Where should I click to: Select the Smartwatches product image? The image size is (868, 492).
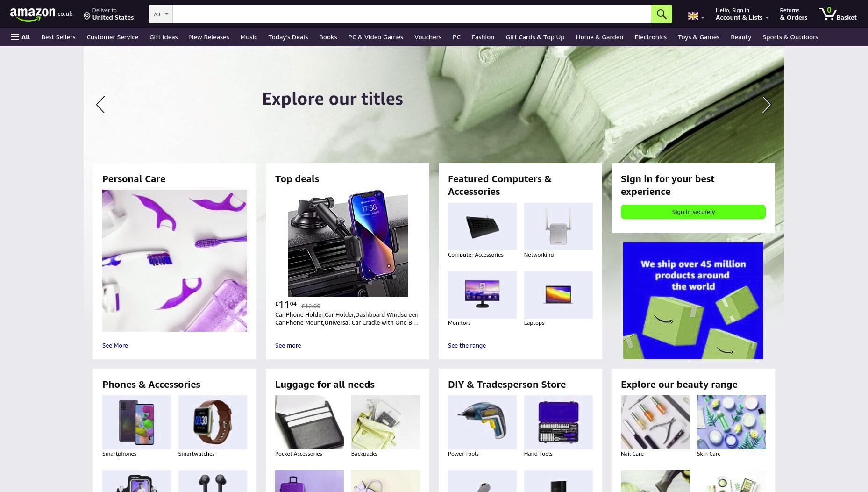213,422
